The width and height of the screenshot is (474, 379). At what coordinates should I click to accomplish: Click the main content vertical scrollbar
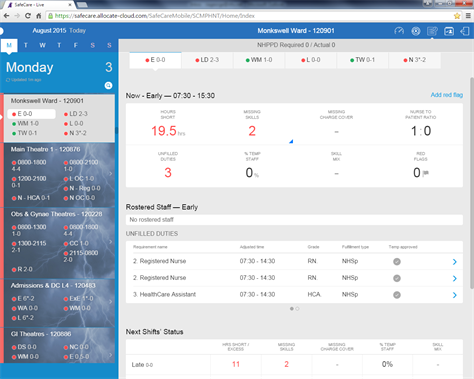tap(472, 183)
